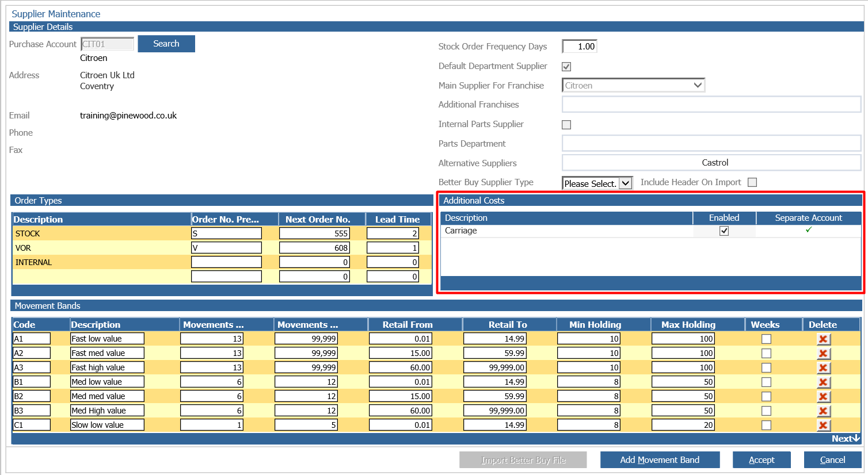
Task: Click the Carriage Separate Account green tick
Action: [x=809, y=230]
